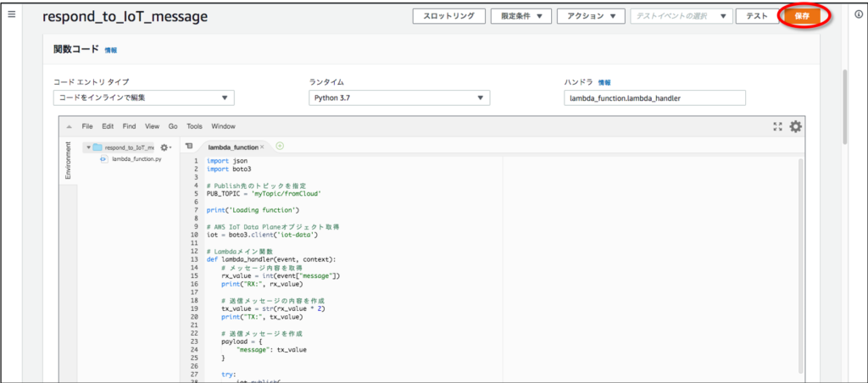
Task: Click the info circle icon at top right
Action: coord(857,16)
